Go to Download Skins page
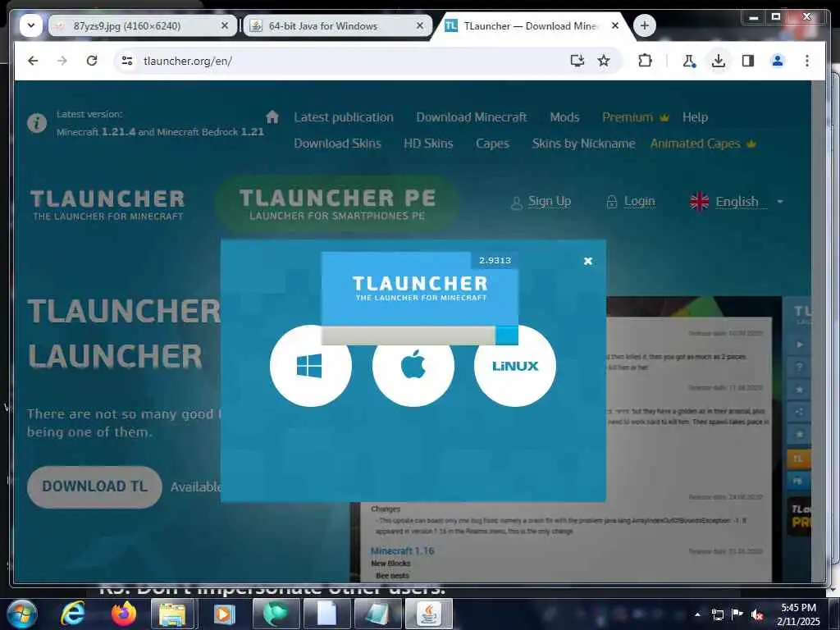The height and width of the screenshot is (630, 840). [x=337, y=144]
